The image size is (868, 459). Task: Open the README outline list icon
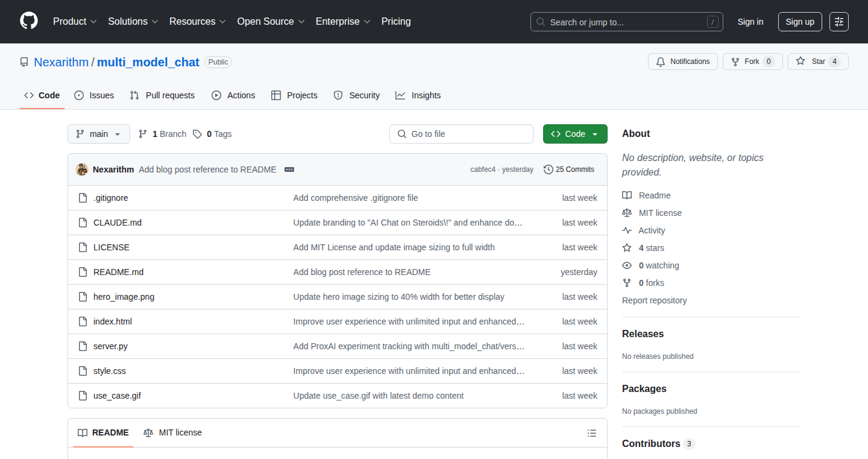point(592,433)
